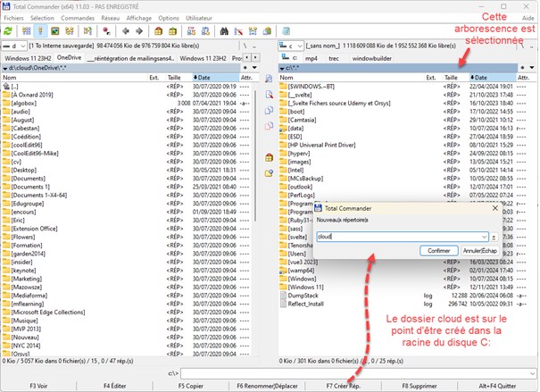
Task: Click the green Refresh icon in the toolbar
Action: (x=8, y=30)
